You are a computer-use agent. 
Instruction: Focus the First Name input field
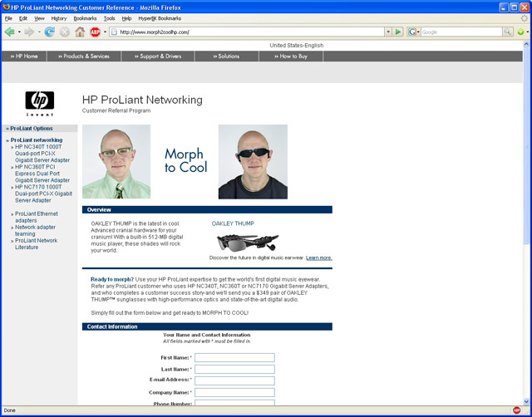[234, 358]
